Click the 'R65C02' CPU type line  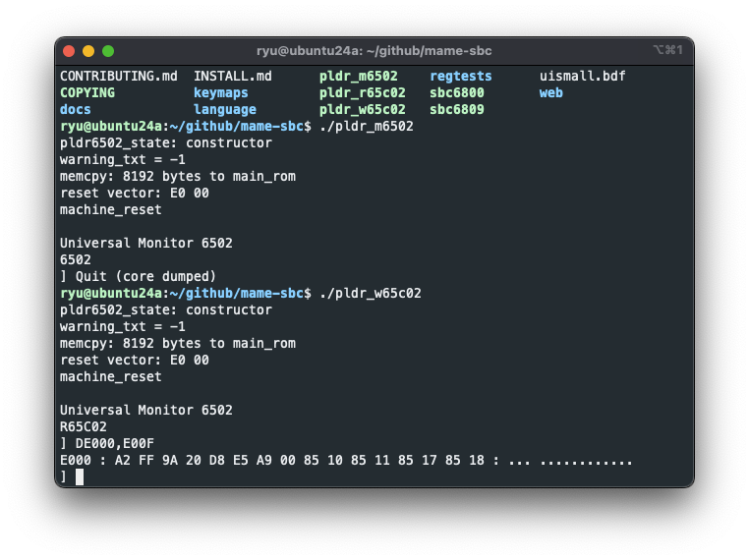tap(84, 426)
